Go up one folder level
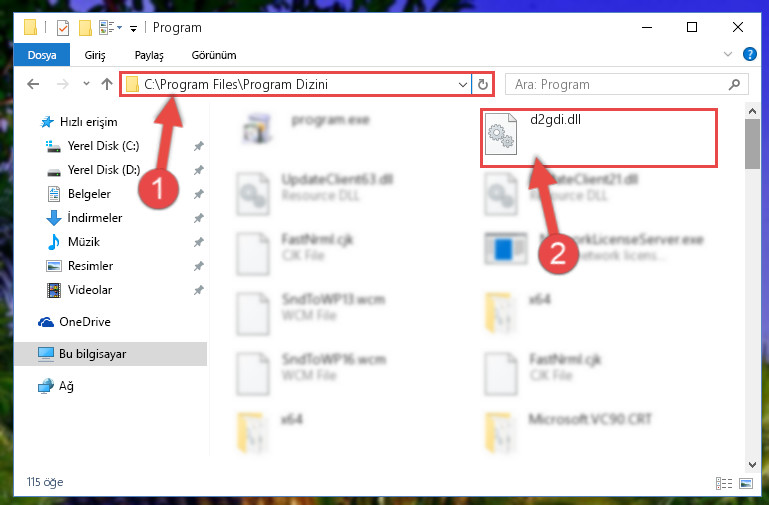This screenshot has width=769, height=505. 107,84
